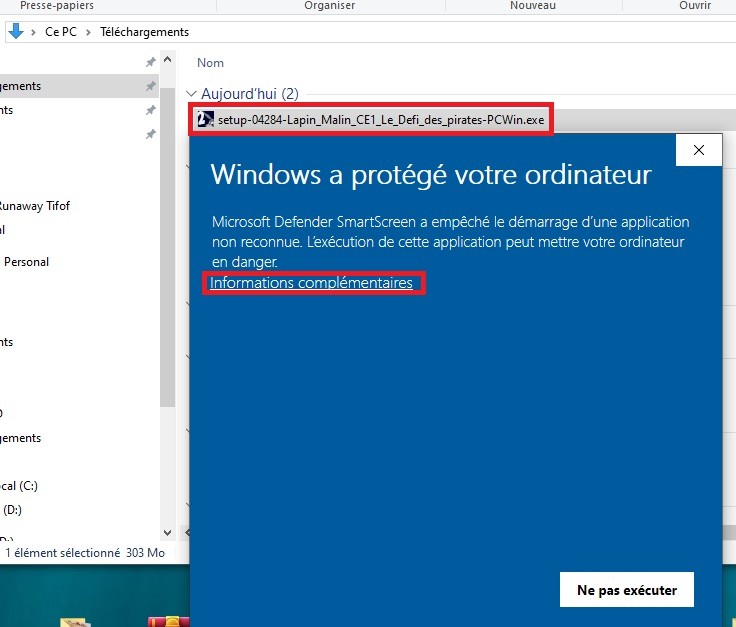Click the sidebar scroll down arrow
This screenshot has width=736, height=627.
click(168, 533)
